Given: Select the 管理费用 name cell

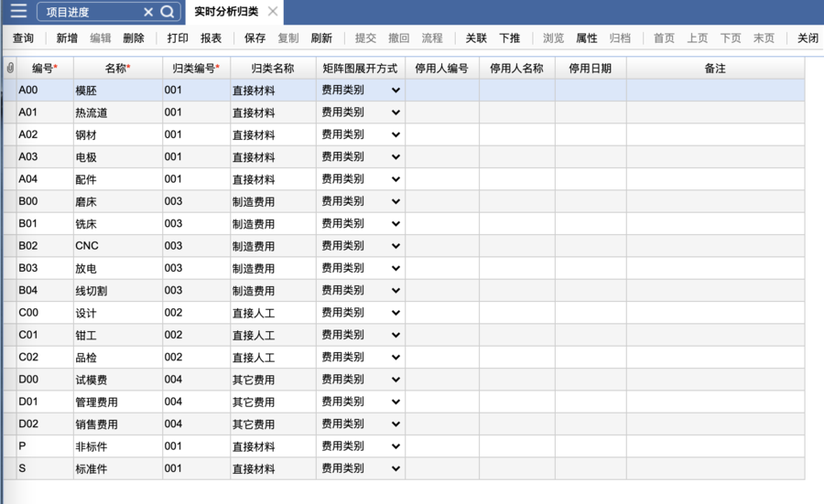Looking at the screenshot, I should click(x=118, y=402).
